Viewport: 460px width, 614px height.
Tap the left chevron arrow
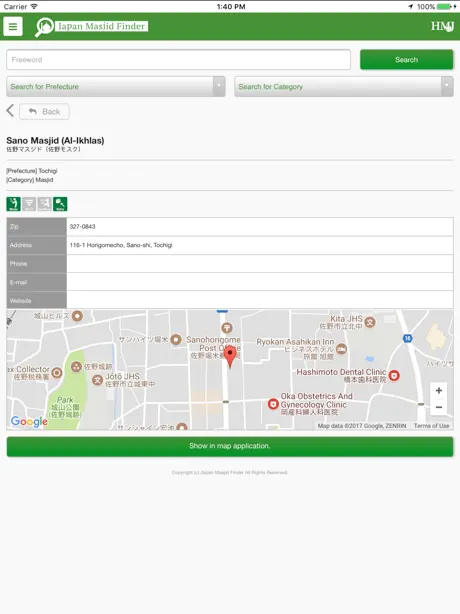click(10, 111)
